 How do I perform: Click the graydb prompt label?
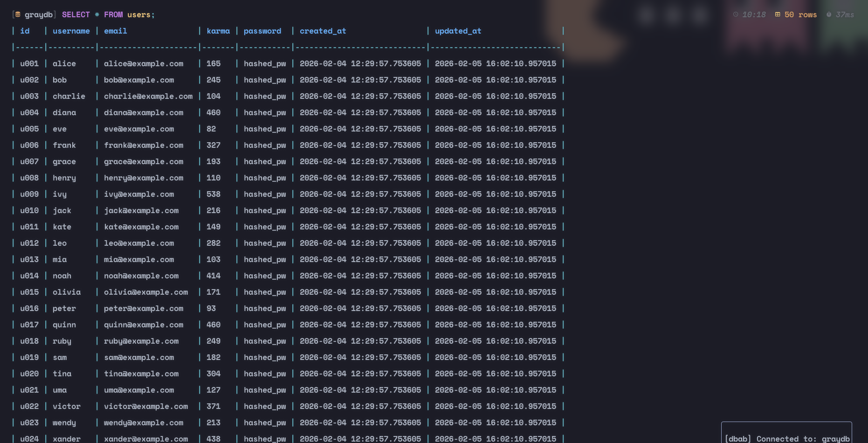click(x=39, y=14)
